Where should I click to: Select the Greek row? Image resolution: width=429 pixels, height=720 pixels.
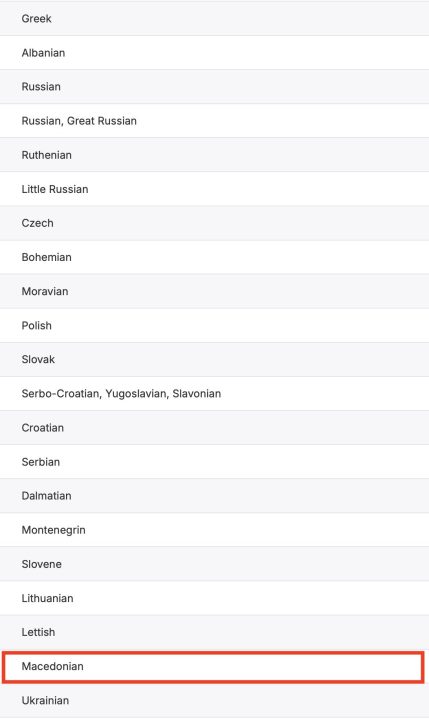point(214,18)
